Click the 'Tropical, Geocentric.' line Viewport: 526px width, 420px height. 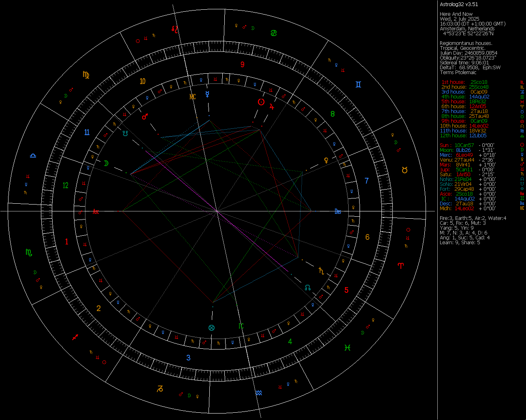coord(462,48)
